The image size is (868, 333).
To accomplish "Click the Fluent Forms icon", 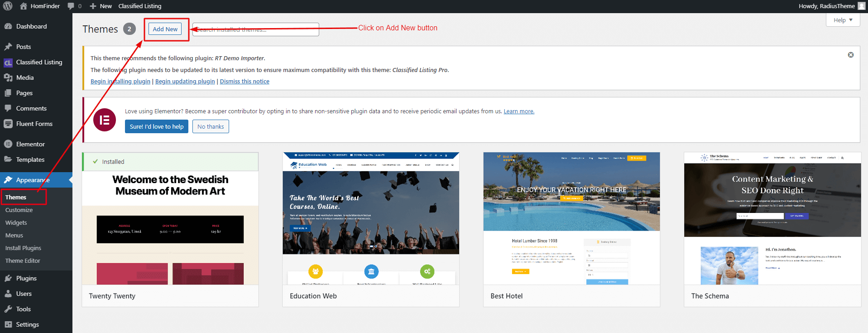I will [8, 124].
